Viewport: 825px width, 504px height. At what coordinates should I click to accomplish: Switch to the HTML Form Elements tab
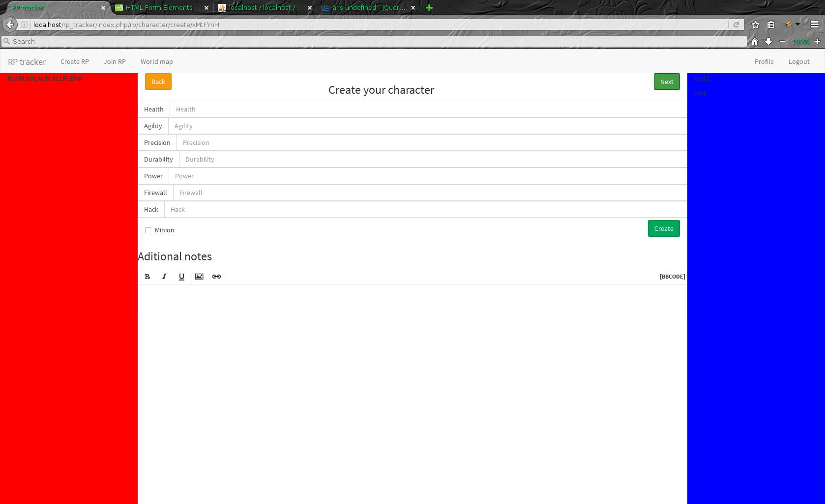tap(159, 8)
